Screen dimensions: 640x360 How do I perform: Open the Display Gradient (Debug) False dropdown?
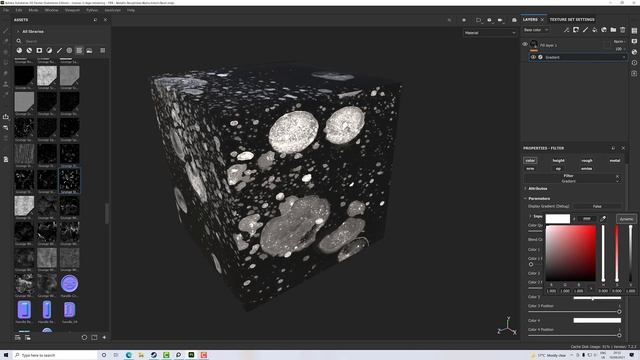coord(597,207)
